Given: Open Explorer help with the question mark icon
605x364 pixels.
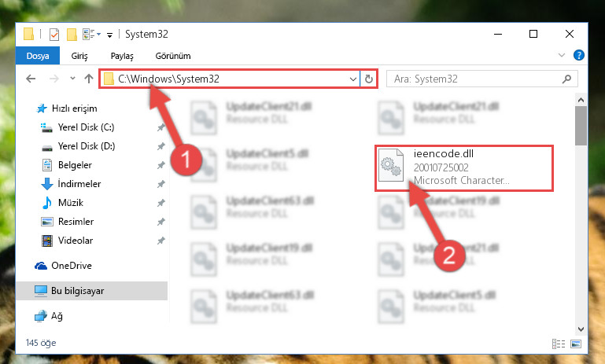Looking at the screenshot, I should click(579, 55).
